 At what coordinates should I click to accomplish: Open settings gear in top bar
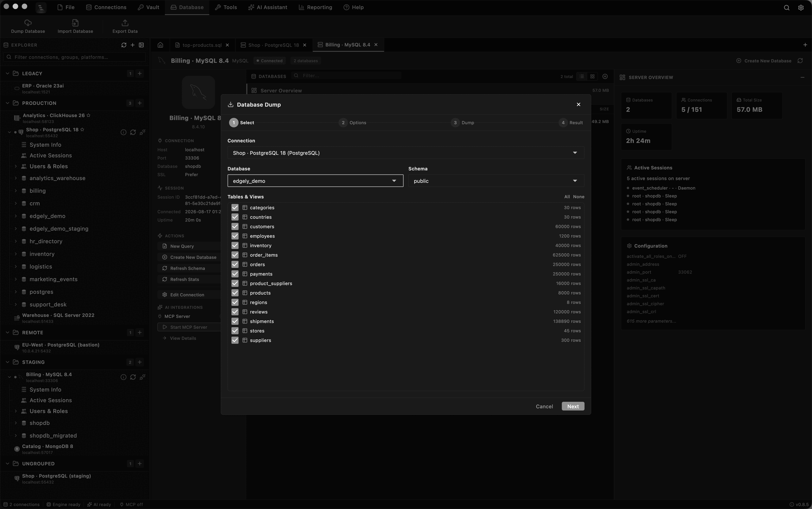pyautogui.click(x=801, y=8)
